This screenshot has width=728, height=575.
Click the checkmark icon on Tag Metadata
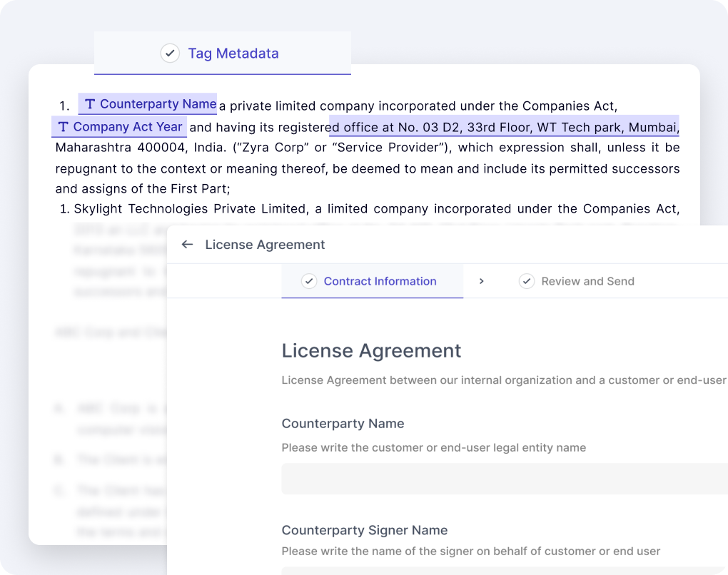tap(170, 54)
